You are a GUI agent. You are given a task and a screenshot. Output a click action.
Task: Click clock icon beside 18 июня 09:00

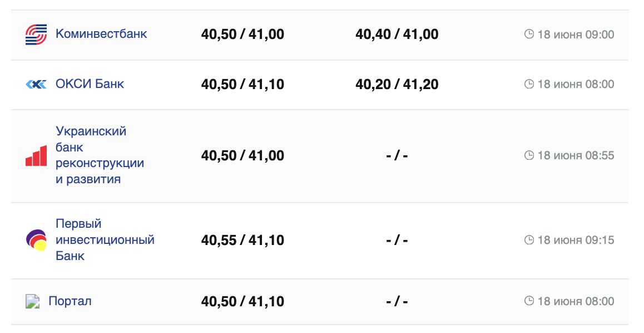(529, 35)
